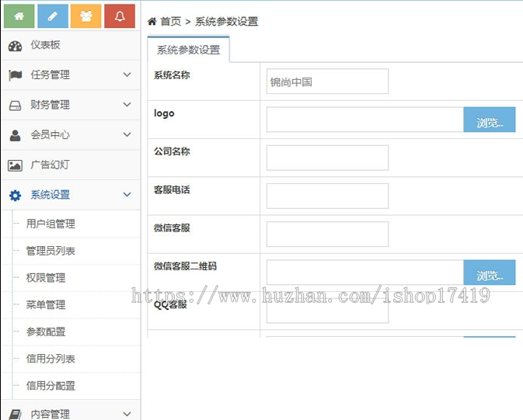The width and height of the screenshot is (523, 420).
Task: Expand the 内容管理 chevron
Action: click(127, 414)
